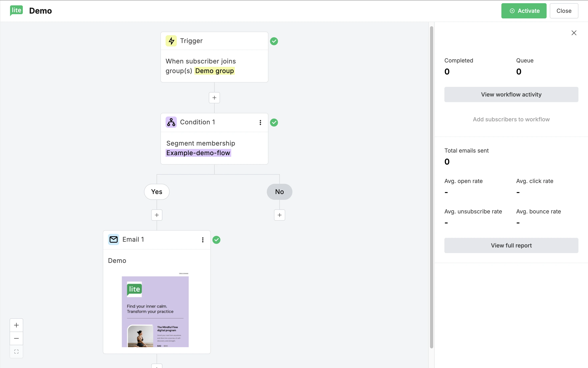Click the Trigger lightning bolt icon
This screenshot has width=588, height=368.
click(x=171, y=41)
